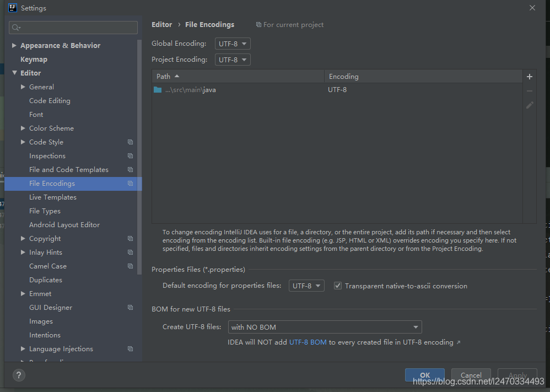The width and height of the screenshot is (550, 392).
Task: Click the pencil edit icon beside table
Action: click(530, 105)
